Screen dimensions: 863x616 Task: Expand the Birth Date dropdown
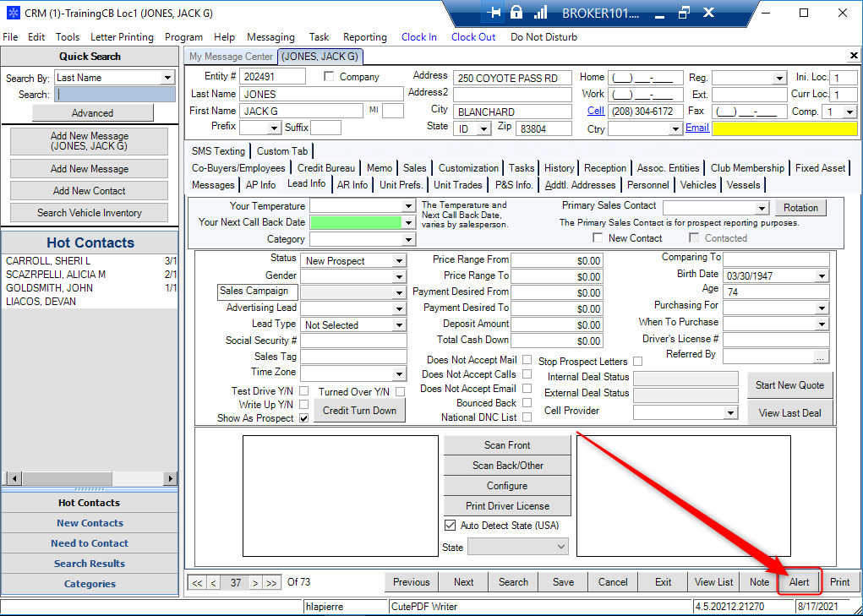coord(822,276)
